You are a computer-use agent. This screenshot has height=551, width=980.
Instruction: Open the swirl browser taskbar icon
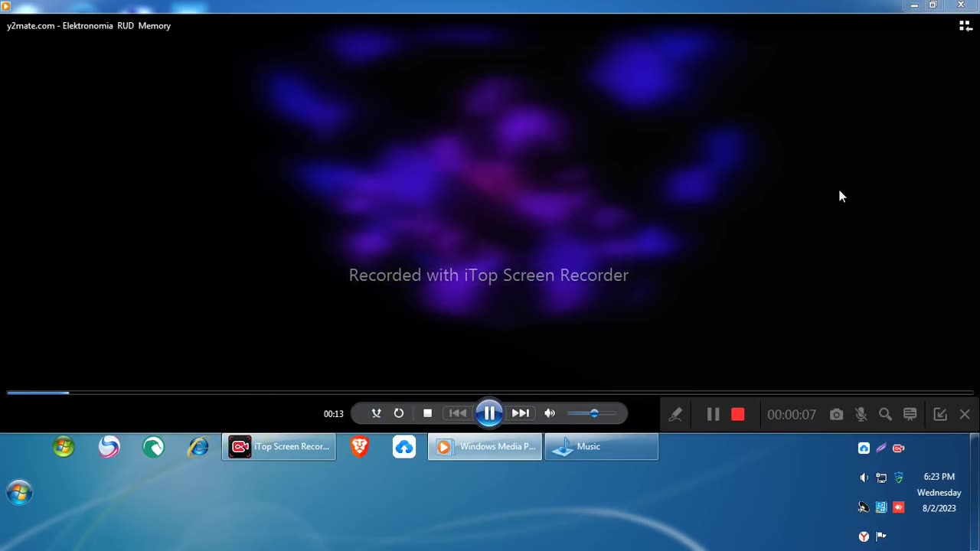[109, 447]
